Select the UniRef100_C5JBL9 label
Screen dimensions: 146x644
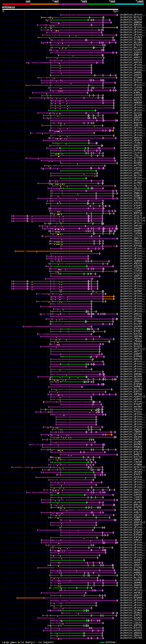[x=131, y=143]
